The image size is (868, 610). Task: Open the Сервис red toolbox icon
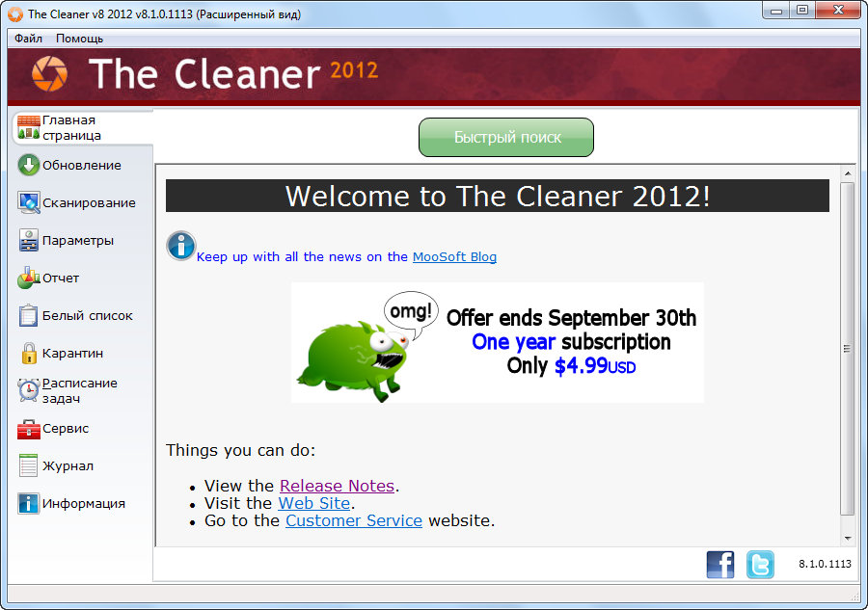click(x=28, y=429)
